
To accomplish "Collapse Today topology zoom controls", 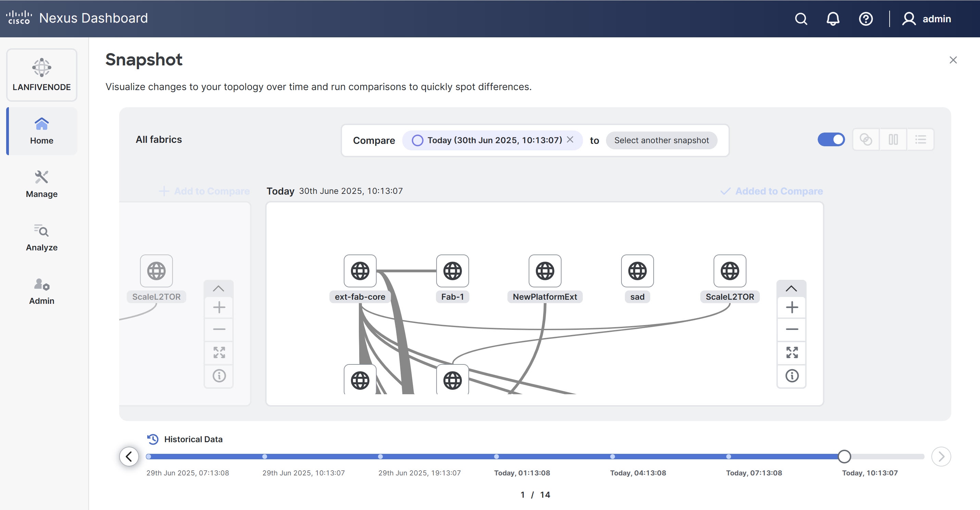I will tap(791, 288).
